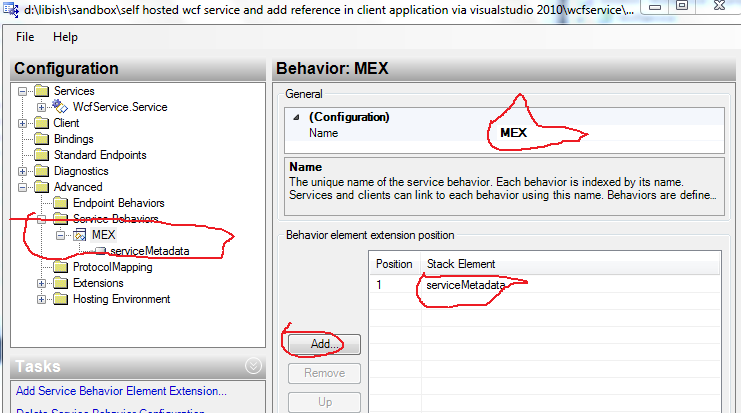Select serviceMetadata row in stack table
This screenshot has height=413, width=741.
(545, 285)
